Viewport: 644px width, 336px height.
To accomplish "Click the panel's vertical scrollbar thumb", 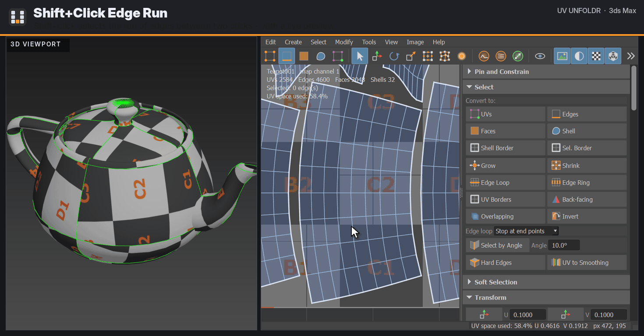I will pos(634,88).
